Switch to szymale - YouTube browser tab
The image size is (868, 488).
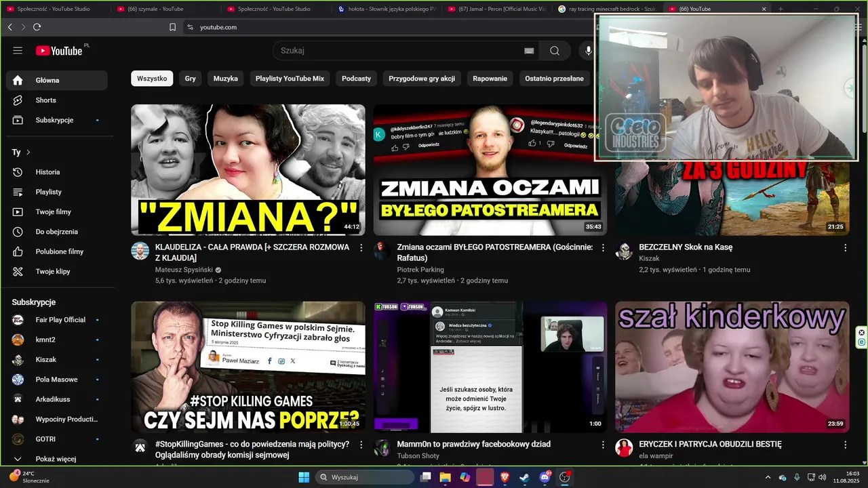point(166,9)
